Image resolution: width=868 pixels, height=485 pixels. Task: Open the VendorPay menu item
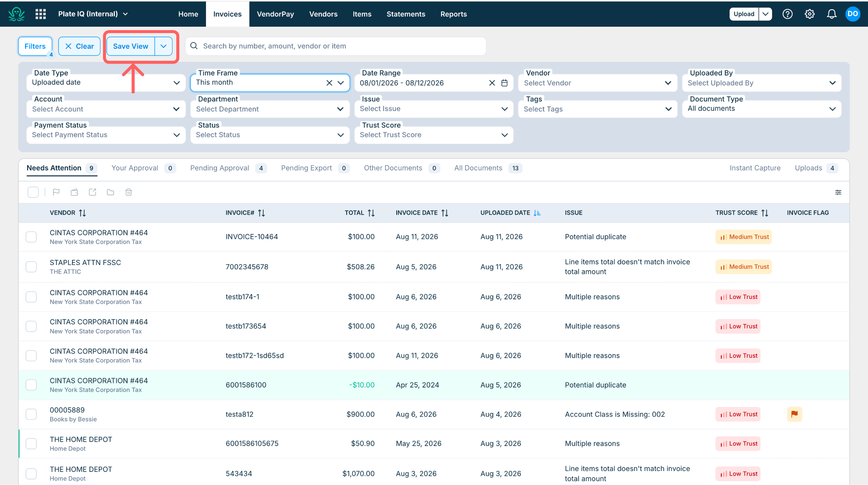275,14
